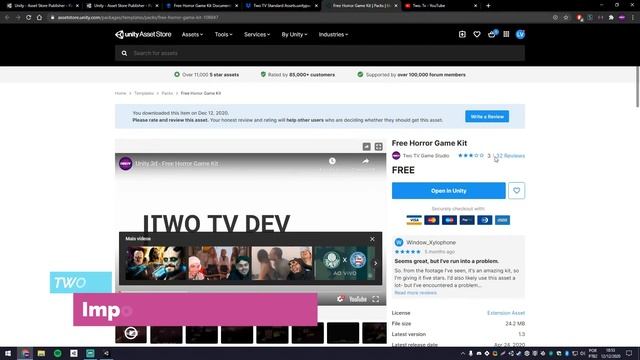Open the Unity 3d - Free Horror Game Kit video title
This screenshot has height=360, width=640.
pos(178,164)
